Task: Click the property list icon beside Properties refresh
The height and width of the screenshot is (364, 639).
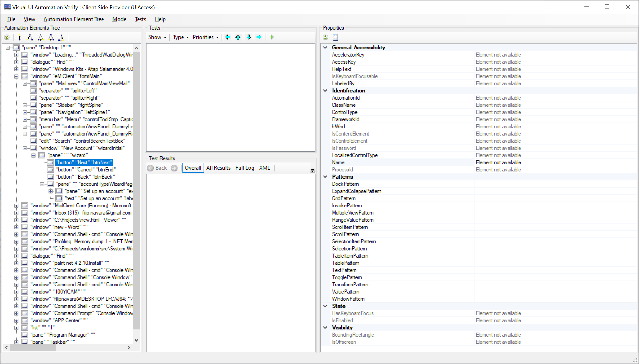Action: pyautogui.click(x=336, y=37)
